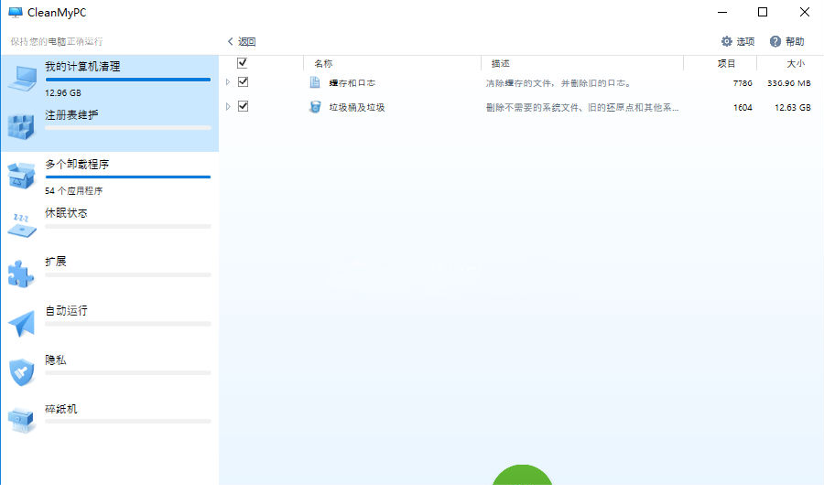The height and width of the screenshot is (504, 824).
Task: Go back with the 返回 chevron arrow
Action: (x=230, y=41)
